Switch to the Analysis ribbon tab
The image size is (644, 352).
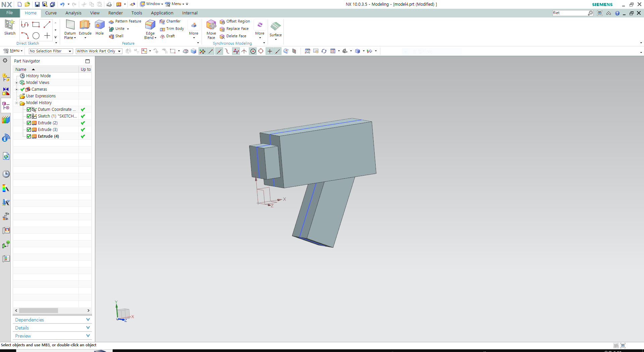(73, 13)
